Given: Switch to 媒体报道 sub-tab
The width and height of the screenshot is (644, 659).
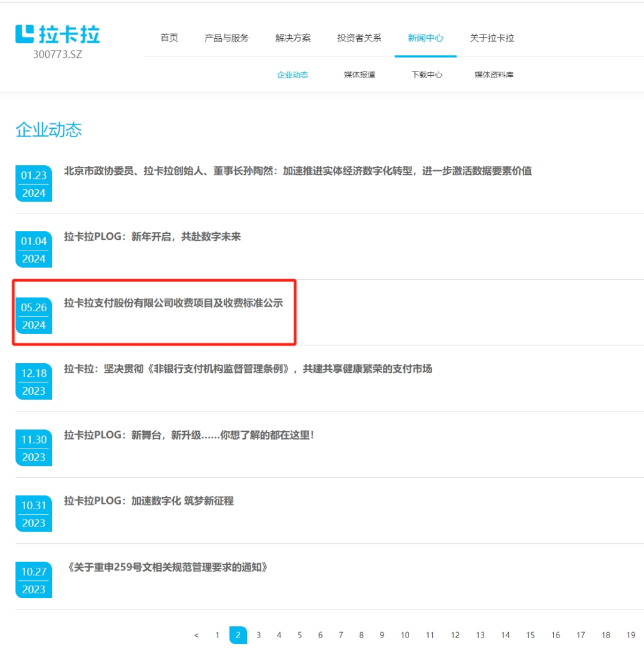Looking at the screenshot, I should pyautogui.click(x=360, y=75).
